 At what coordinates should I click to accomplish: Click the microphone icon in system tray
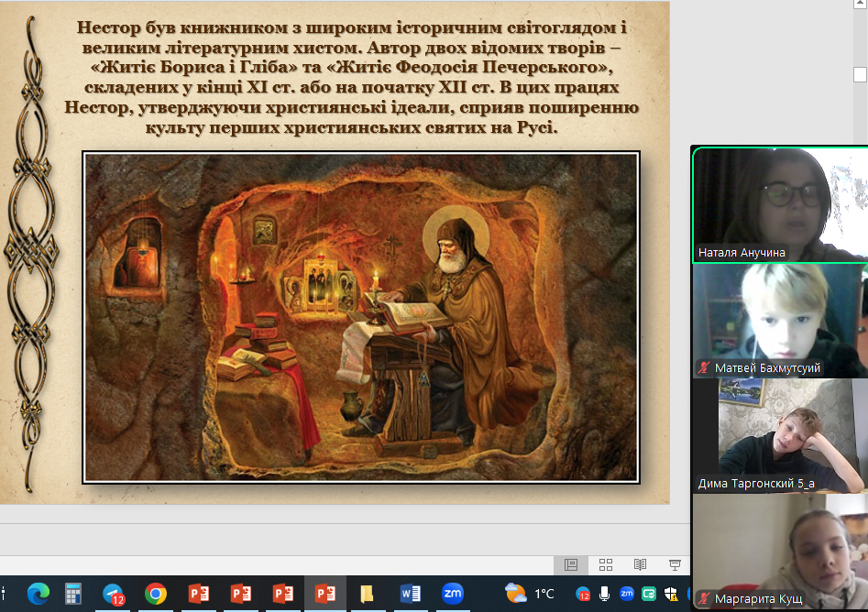click(x=605, y=594)
